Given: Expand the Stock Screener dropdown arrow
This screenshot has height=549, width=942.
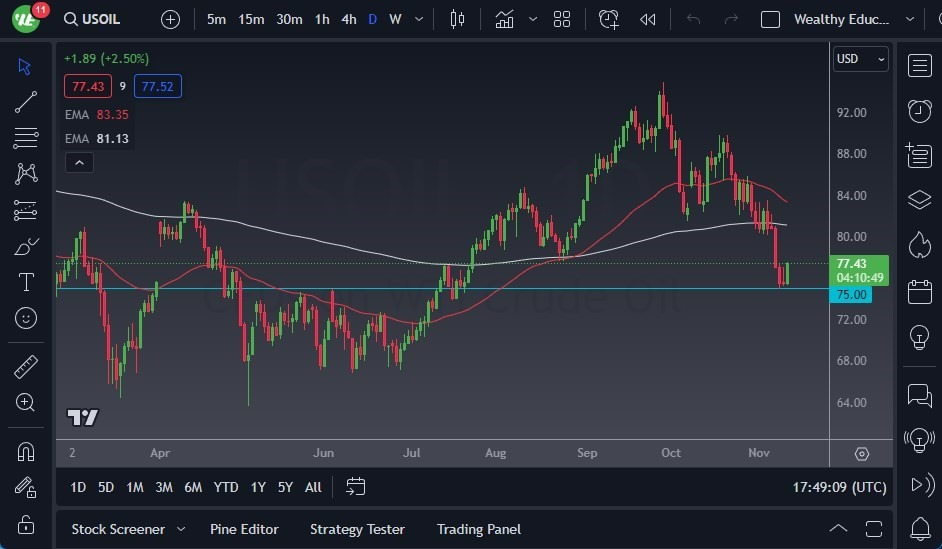Looking at the screenshot, I should (181, 529).
